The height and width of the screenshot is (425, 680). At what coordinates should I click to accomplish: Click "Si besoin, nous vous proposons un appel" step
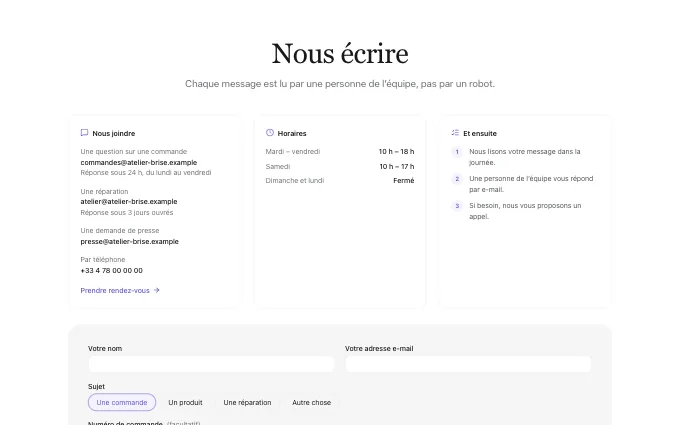coord(525,211)
